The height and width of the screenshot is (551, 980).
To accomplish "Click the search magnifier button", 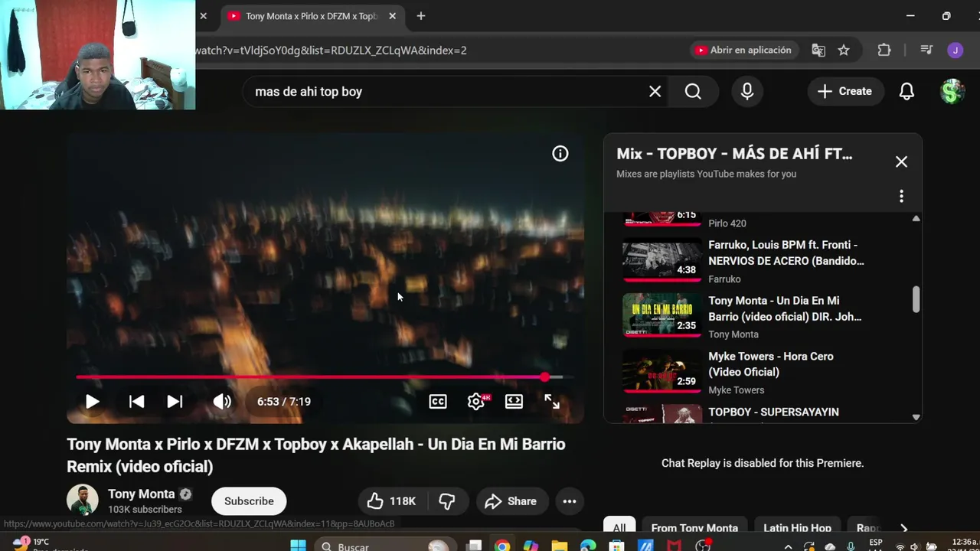I will [693, 92].
